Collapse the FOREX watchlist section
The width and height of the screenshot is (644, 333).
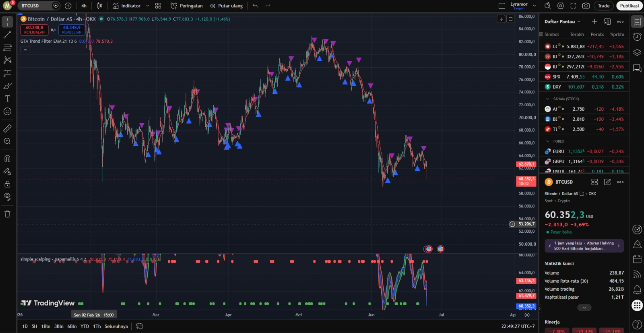coord(547,141)
